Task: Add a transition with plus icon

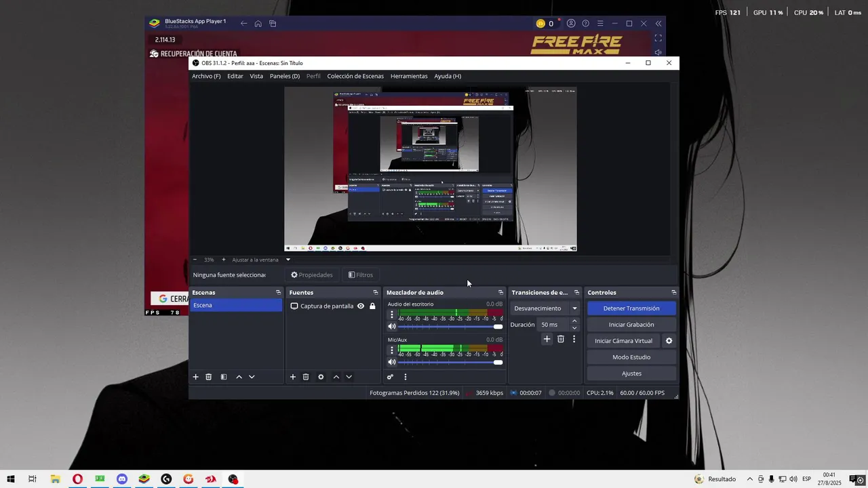Action: point(547,339)
